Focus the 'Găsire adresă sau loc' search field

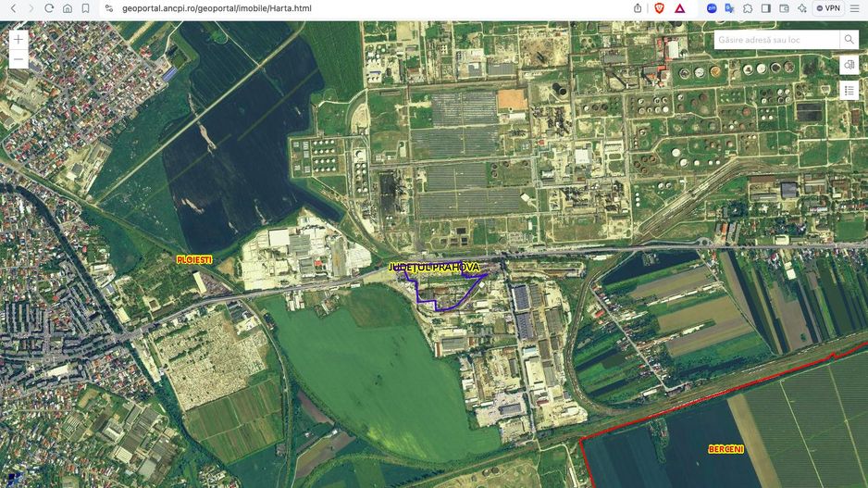point(776,40)
